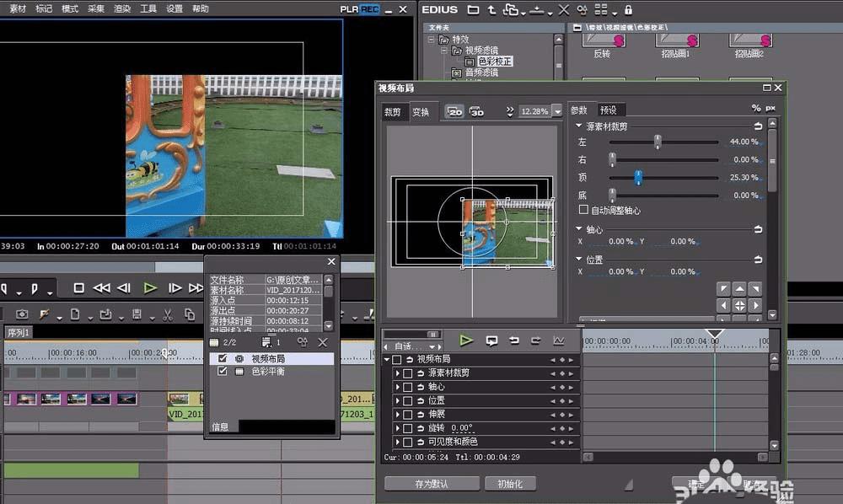Click the center anchor button in position grid
The image size is (843, 504).
(x=739, y=305)
